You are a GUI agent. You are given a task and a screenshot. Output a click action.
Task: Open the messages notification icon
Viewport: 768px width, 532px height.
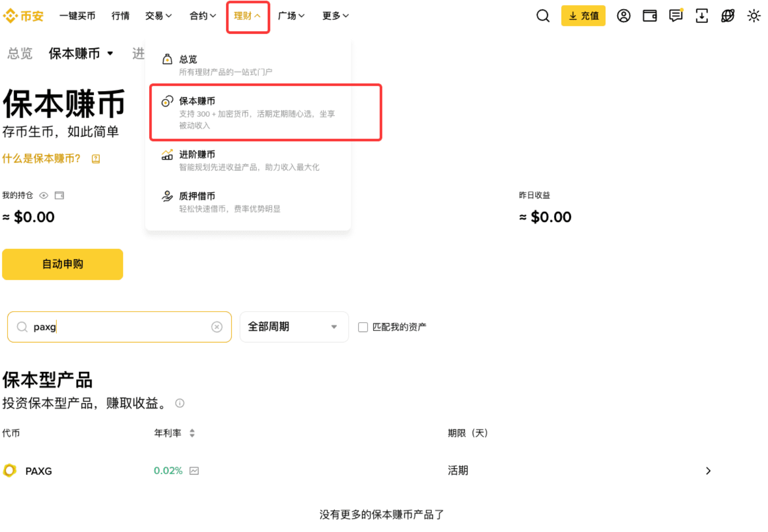[x=676, y=15]
